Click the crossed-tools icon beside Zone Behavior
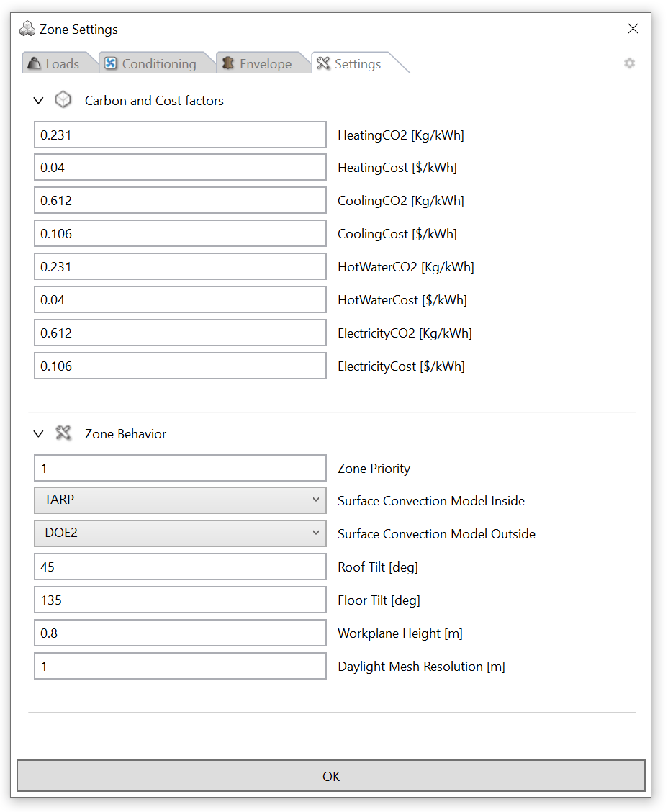 (63, 433)
